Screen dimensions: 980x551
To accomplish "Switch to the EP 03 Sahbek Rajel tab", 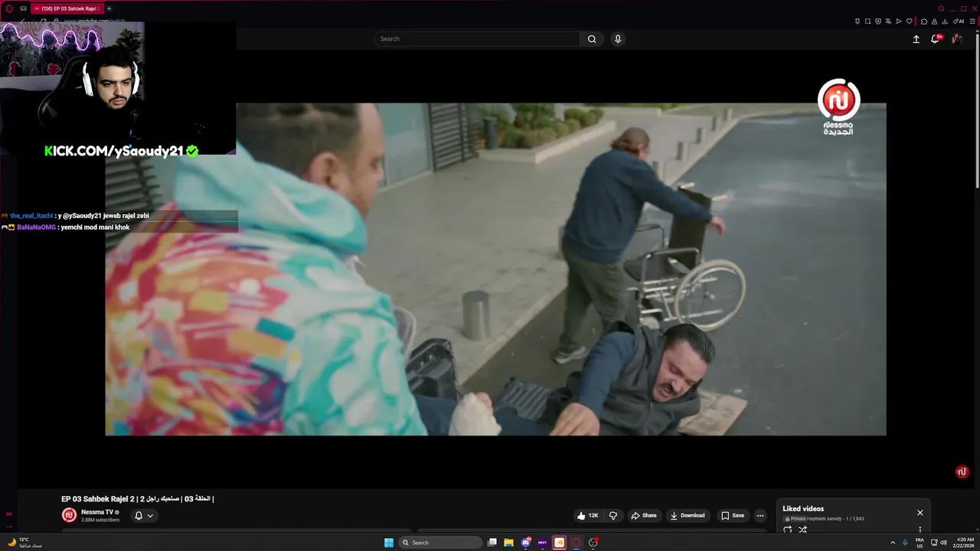I will click(67, 8).
